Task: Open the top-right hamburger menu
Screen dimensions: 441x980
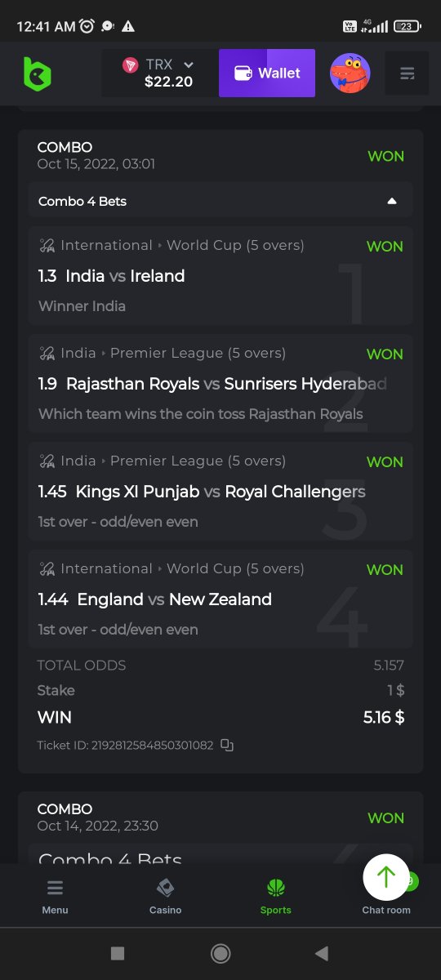Action: pos(407,73)
